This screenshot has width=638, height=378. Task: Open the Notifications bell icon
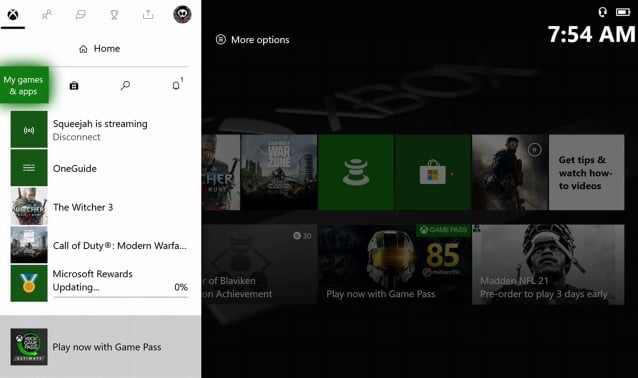coord(176,85)
